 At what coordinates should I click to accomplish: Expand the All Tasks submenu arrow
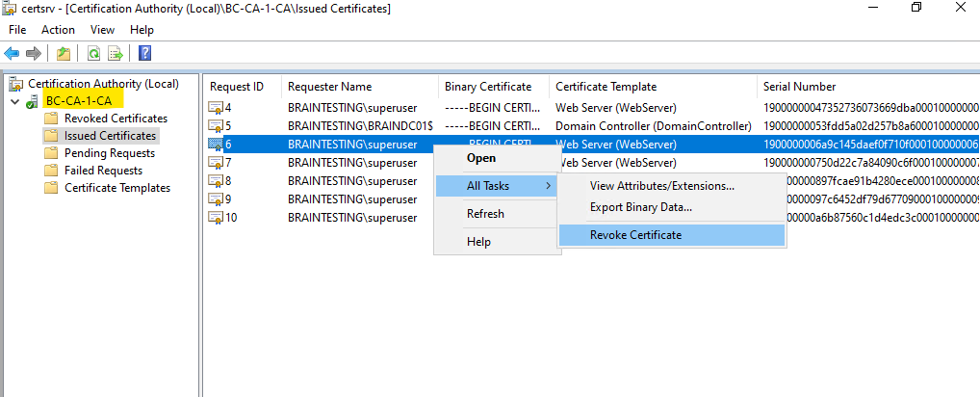[x=548, y=186]
